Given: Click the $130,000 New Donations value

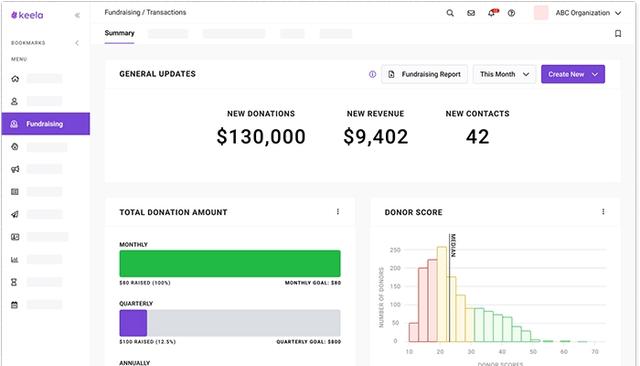Looking at the screenshot, I should coord(261,136).
